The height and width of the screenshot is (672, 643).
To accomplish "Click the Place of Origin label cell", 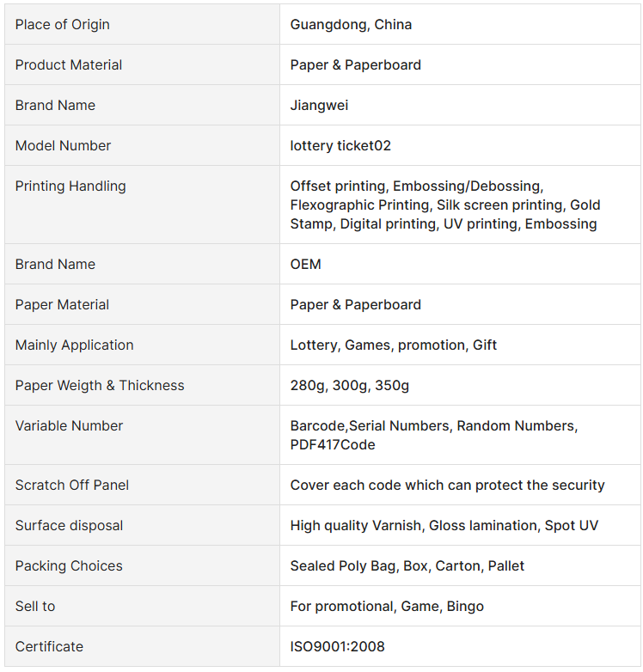I will pos(63,24).
